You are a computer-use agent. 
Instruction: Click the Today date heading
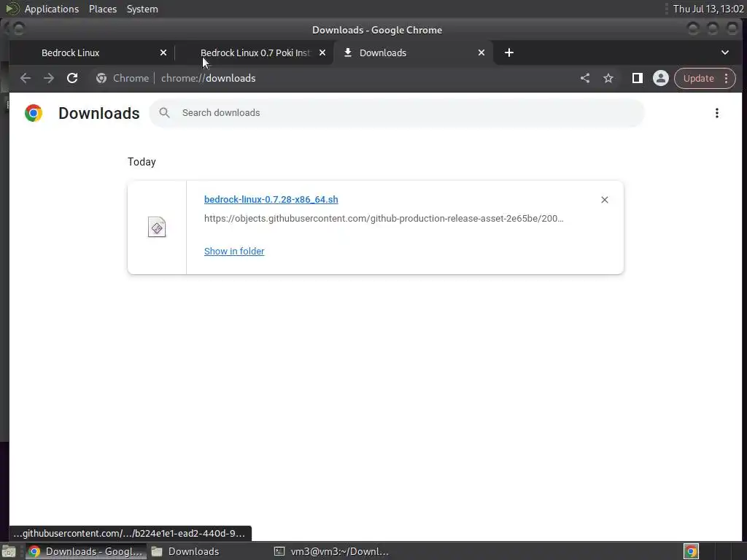point(142,162)
